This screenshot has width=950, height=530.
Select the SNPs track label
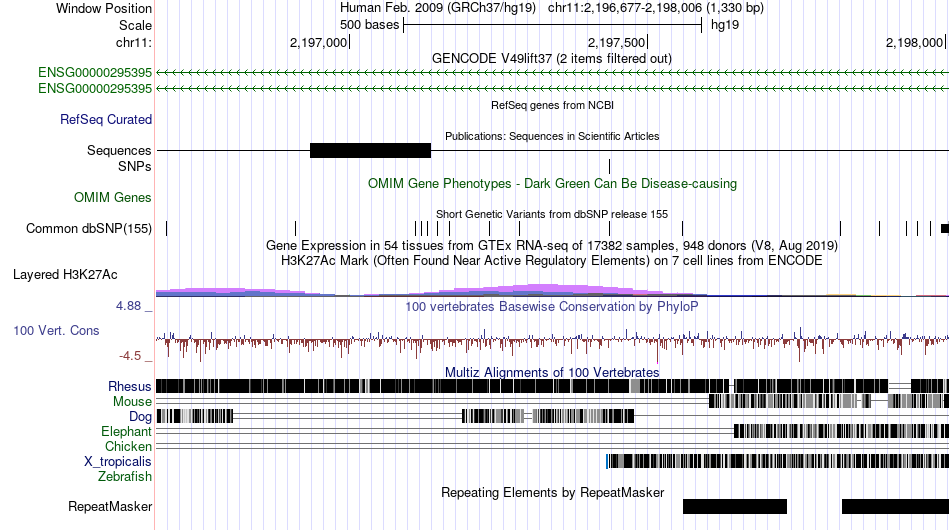135,166
